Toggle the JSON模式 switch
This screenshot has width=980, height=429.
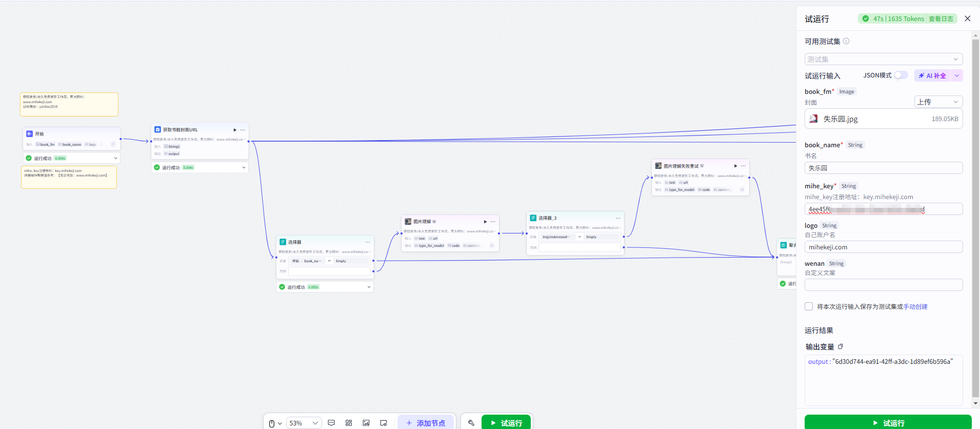(x=901, y=75)
